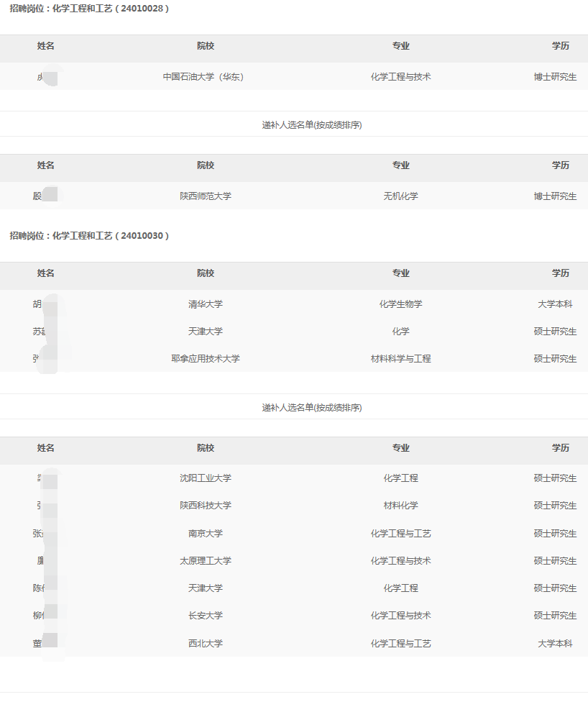
Task: Select the 化学生物学 major text
Action: [400, 304]
